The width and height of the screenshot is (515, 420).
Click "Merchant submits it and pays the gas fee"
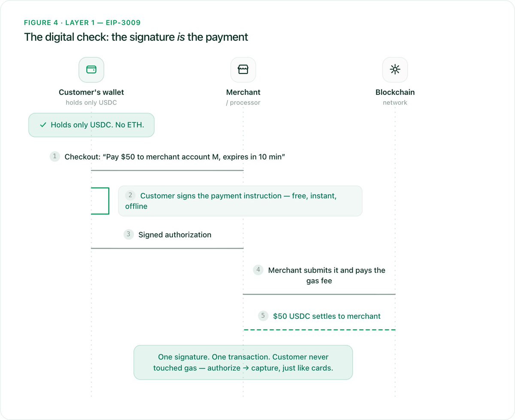point(327,275)
